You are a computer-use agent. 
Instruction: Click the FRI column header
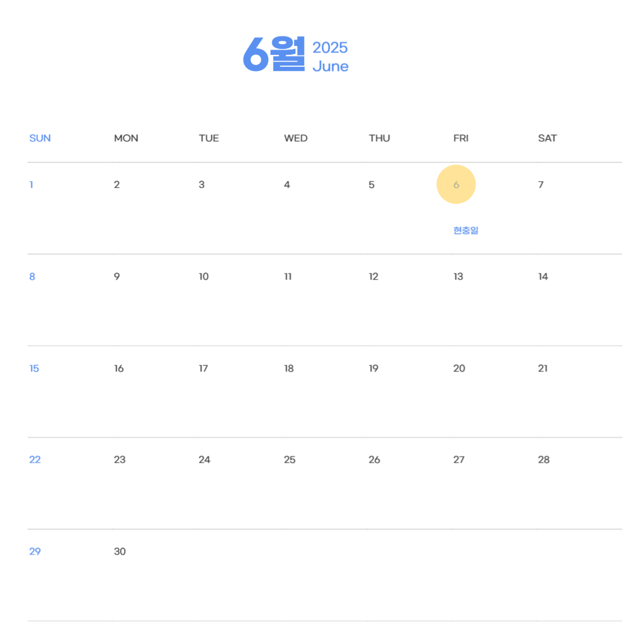(x=461, y=138)
